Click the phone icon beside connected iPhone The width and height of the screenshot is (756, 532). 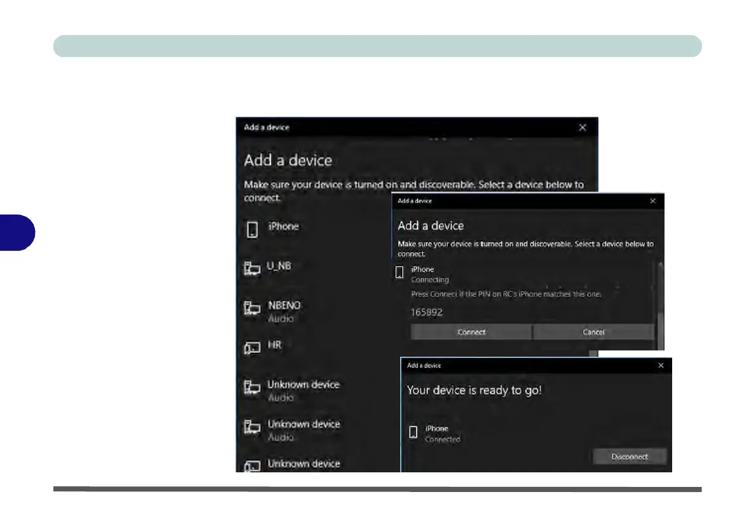(413, 432)
